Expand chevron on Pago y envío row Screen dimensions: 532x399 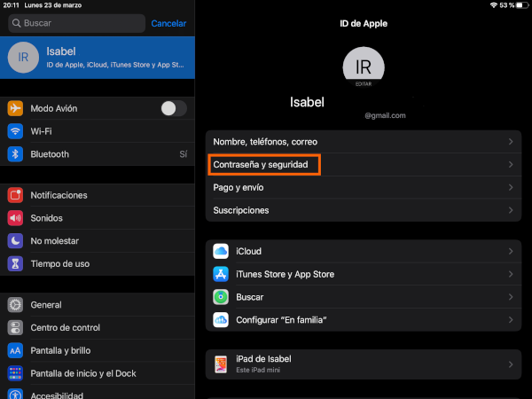point(510,188)
